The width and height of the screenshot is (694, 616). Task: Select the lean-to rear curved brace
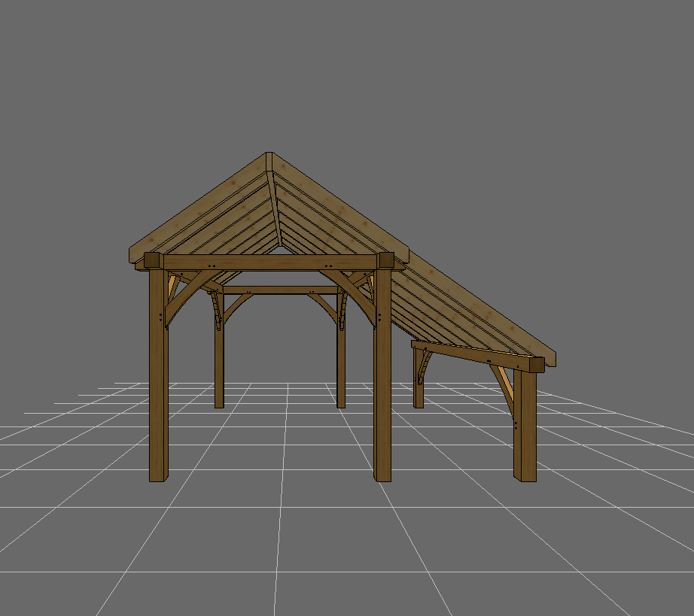[427, 366]
